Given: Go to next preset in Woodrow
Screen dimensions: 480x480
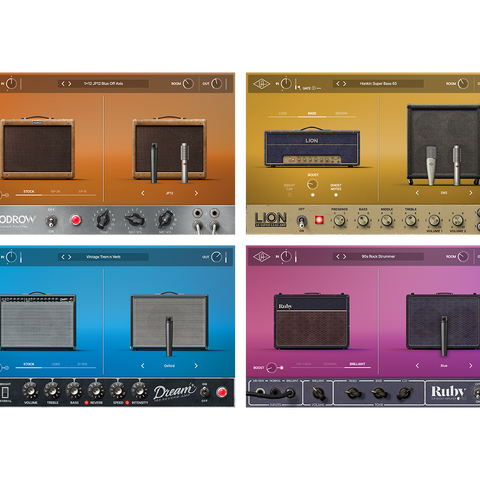Looking at the screenshot, I should click(70, 84).
